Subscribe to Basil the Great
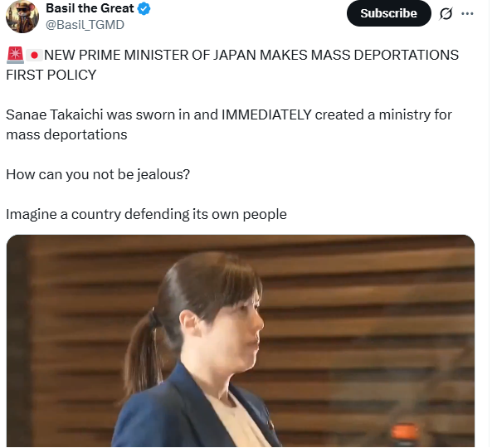 click(x=388, y=13)
